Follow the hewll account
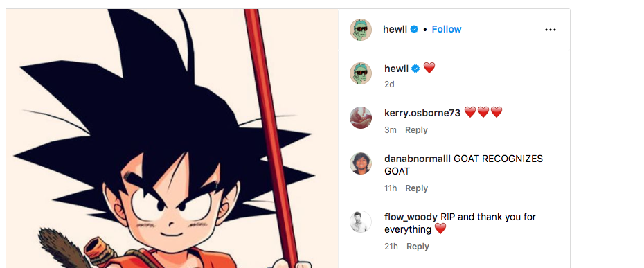 pos(447,29)
